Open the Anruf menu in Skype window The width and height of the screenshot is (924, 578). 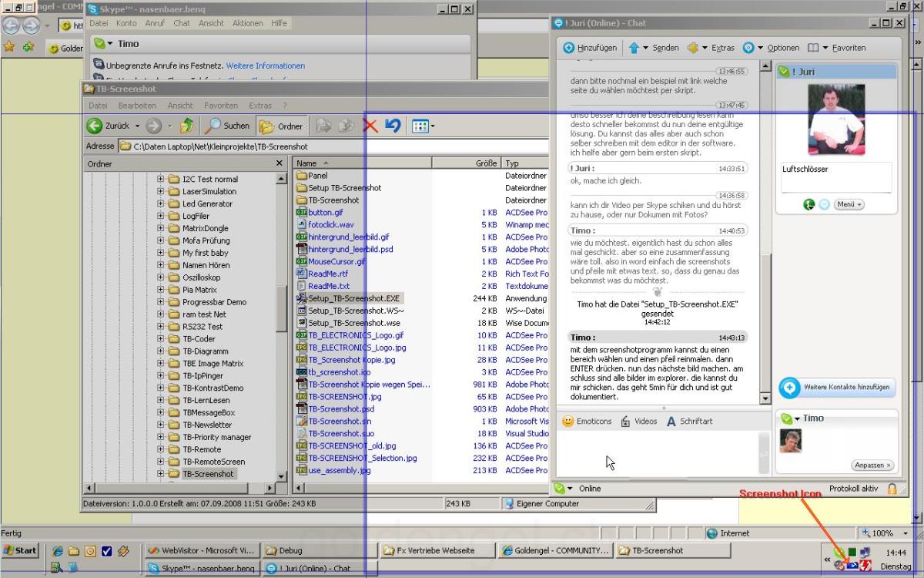[x=155, y=23]
